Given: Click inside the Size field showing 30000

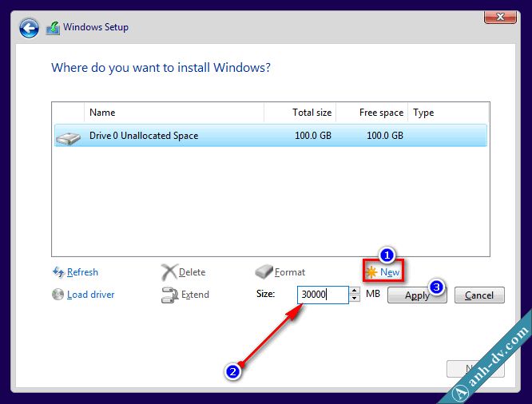Looking at the screenshot, I should (x=323, y=295).
